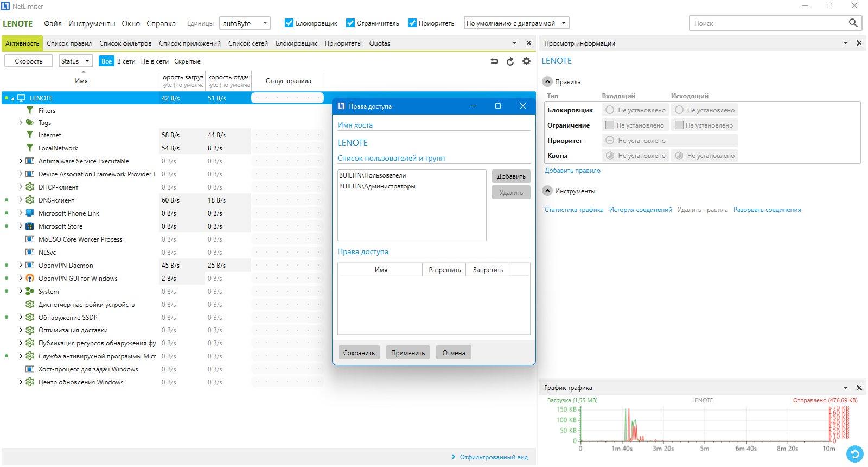Set outgoing Блокировщик rule radio
Screen dimensions: 868x467
click(x=679, y=110)
